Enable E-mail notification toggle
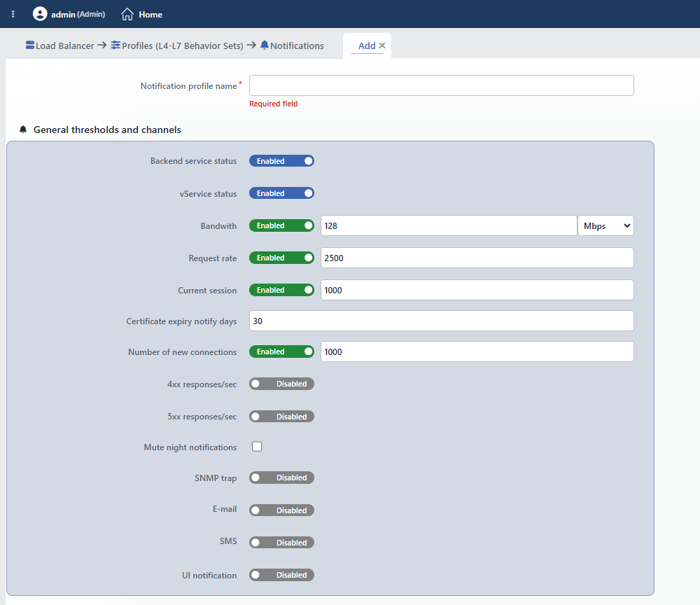The image size is (700, 605). (281, 510)
